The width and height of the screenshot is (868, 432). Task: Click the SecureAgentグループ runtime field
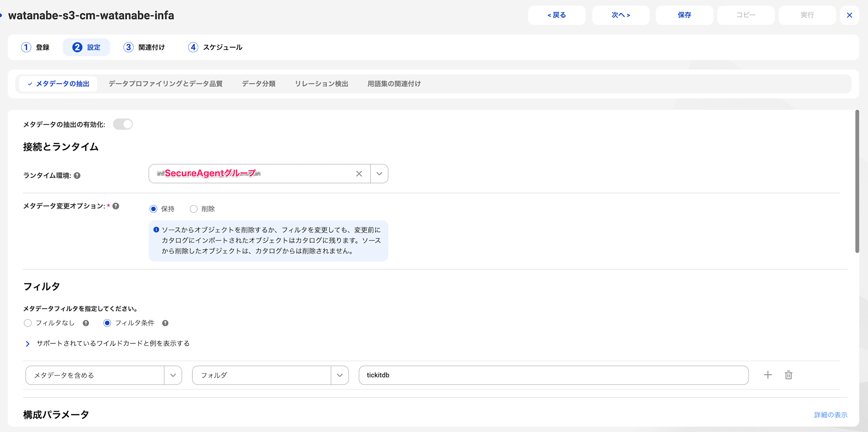click(260, 173)
